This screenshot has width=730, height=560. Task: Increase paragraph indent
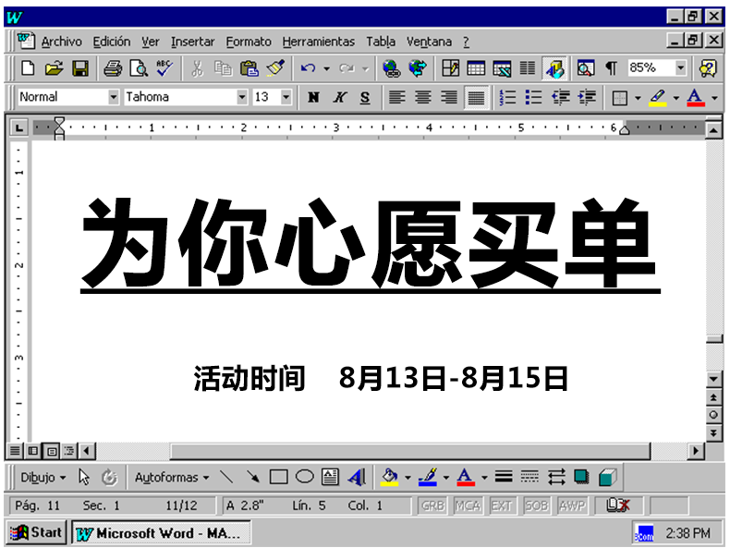click(x=587, y=97)
